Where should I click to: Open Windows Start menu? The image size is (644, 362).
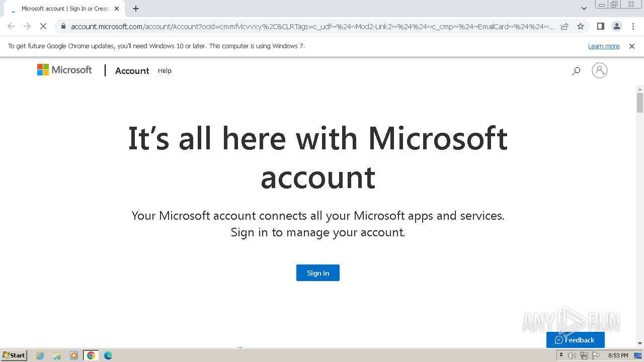[x=14, y=355]
